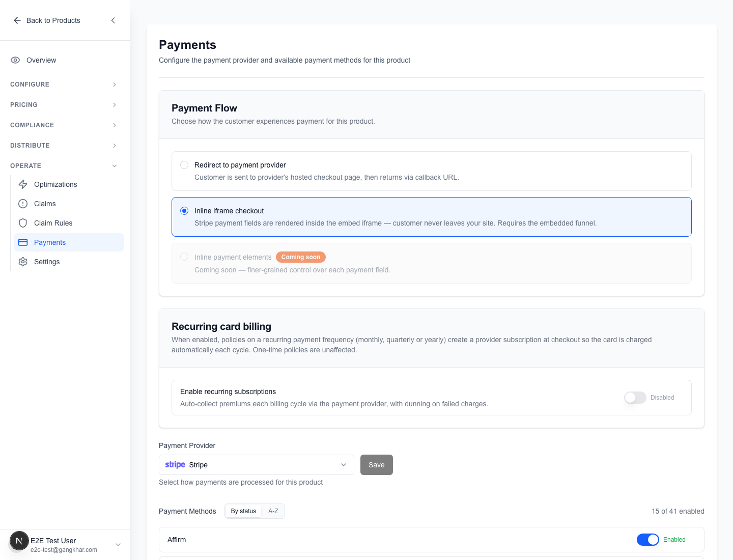Go to Claims in the sidebar

point(69,204)
